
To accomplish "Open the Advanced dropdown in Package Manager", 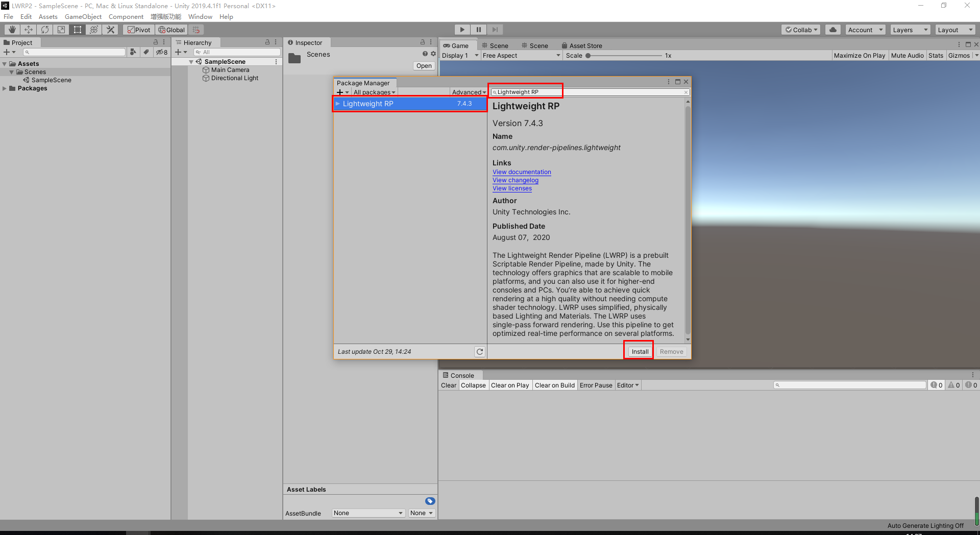I will click(x=468, y=92).
